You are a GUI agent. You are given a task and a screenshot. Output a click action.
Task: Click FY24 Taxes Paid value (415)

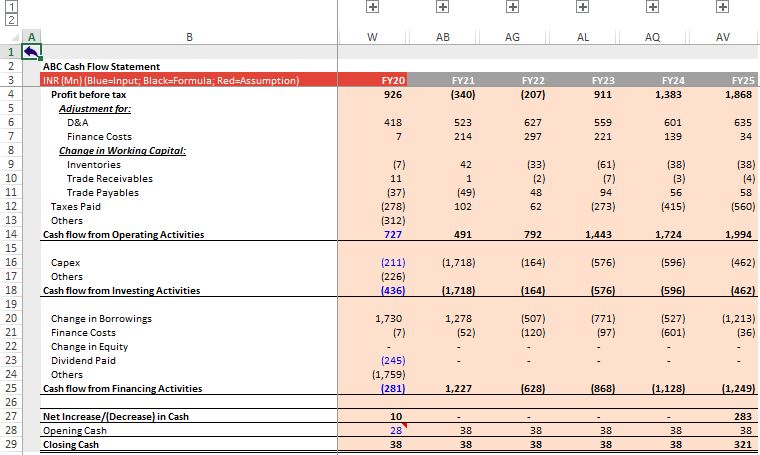[x=652, y=206]
